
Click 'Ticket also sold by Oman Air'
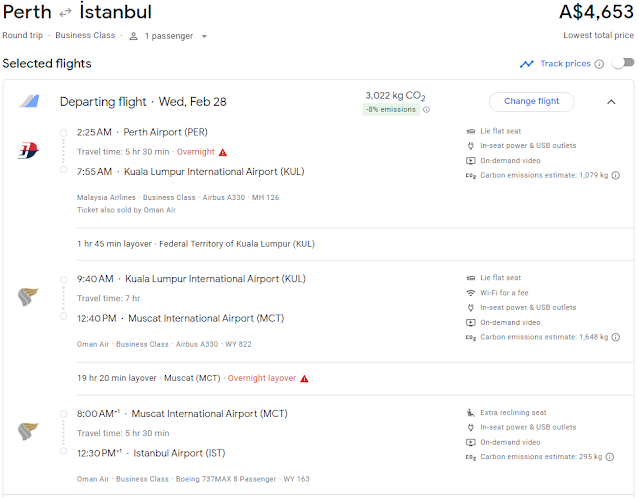126,210
